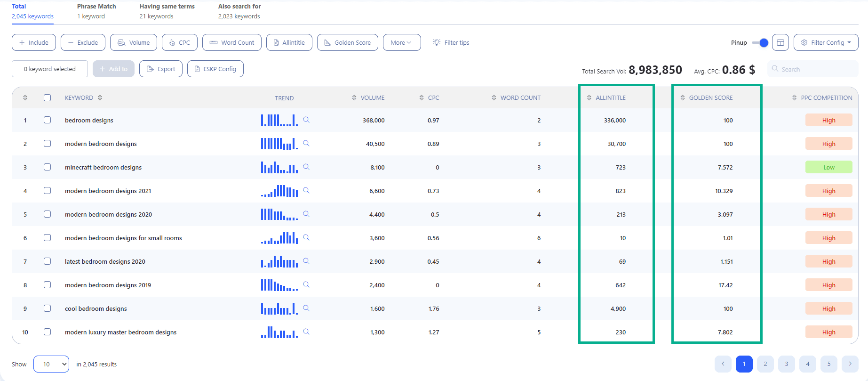868x381 pixels.
Task: Open Volume filter
Action: (x=134, y=42)
